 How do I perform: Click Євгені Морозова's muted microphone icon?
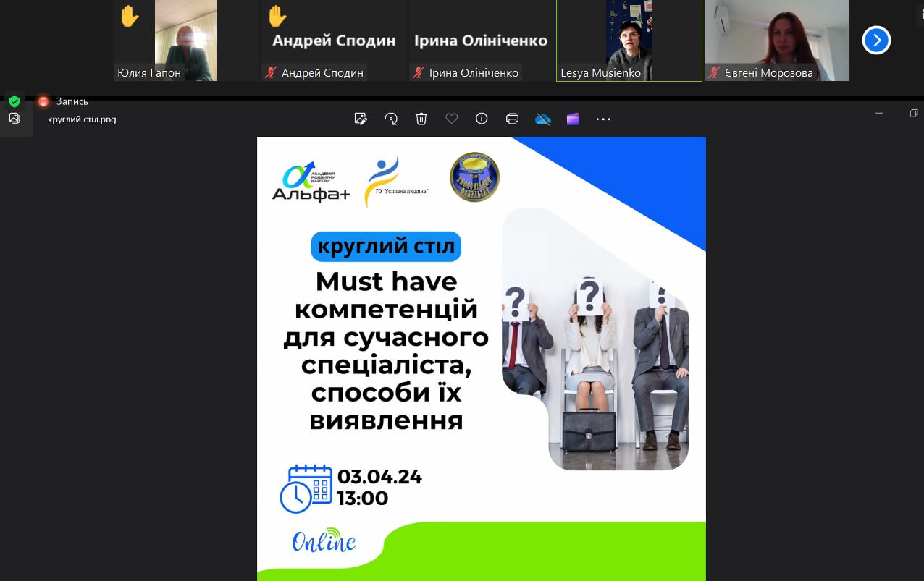click(714, 72)
